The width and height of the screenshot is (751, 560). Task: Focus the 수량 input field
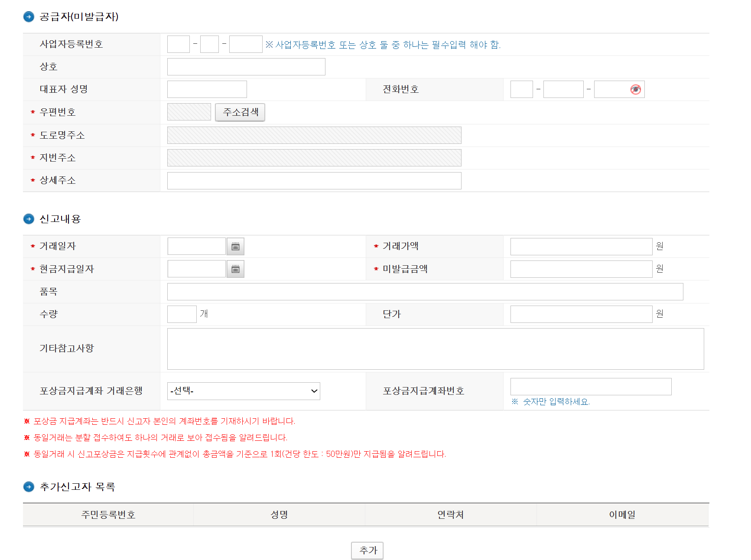click(182, 314)
